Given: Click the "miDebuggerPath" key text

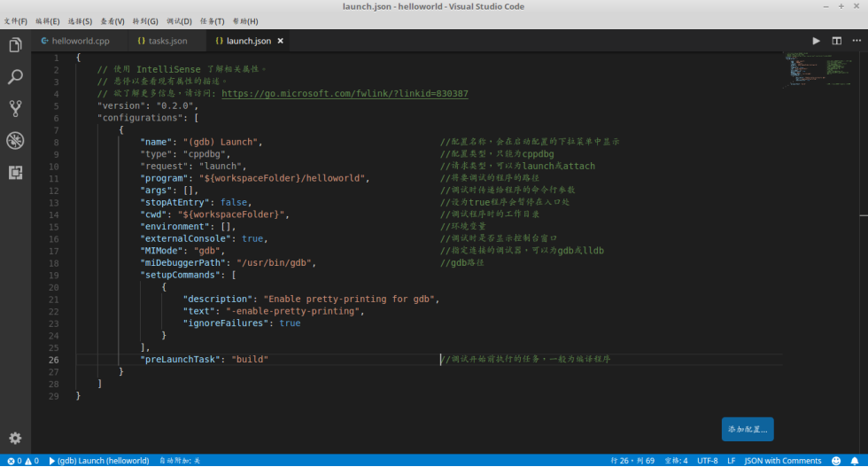Looking at the screenshot, I should 183,263.
